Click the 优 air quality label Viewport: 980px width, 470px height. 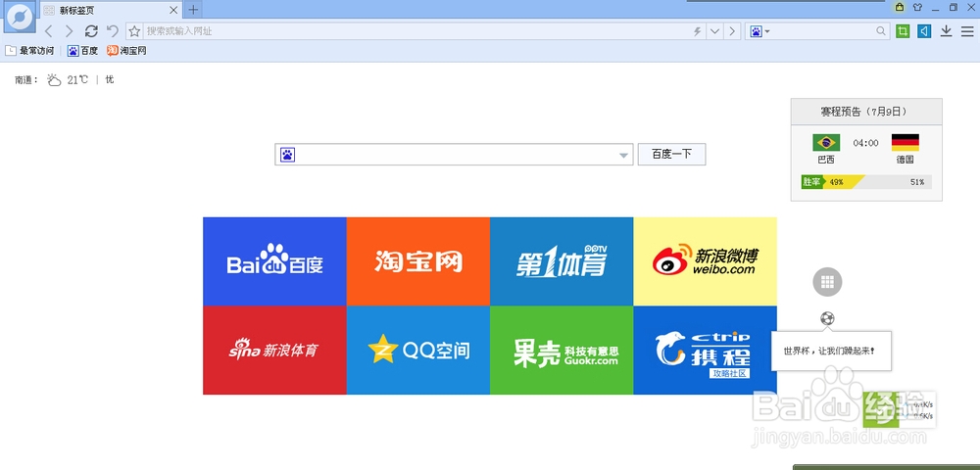pyautogui.click(x=110, y=80)
